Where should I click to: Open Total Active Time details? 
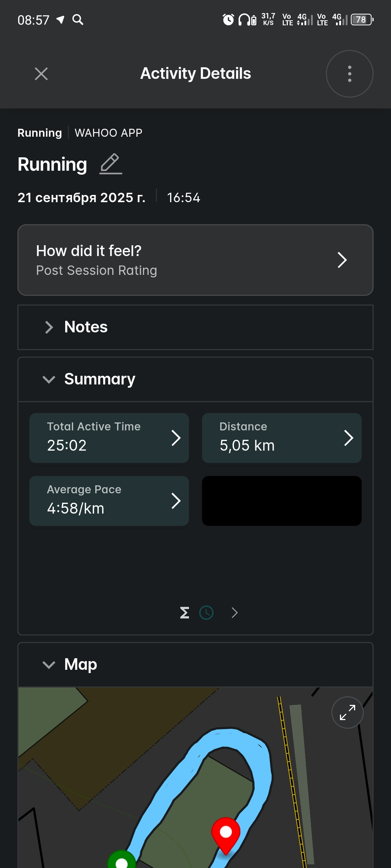109,438
